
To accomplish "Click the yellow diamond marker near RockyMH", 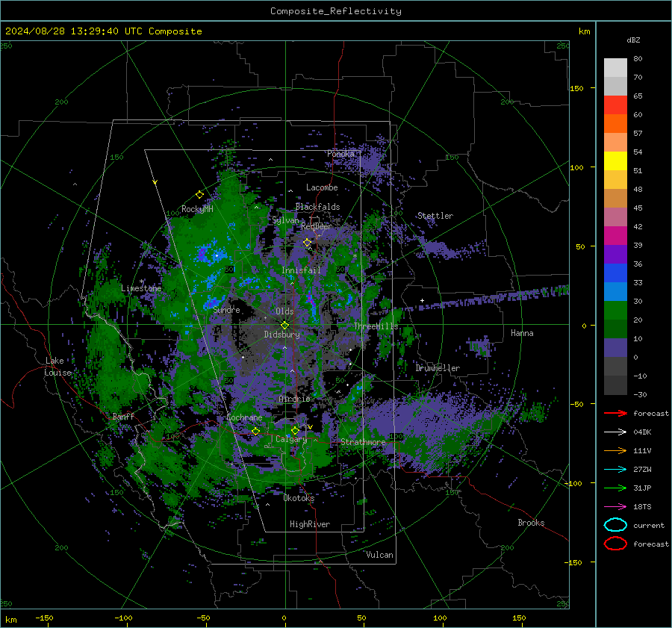I will pos(199,195).
